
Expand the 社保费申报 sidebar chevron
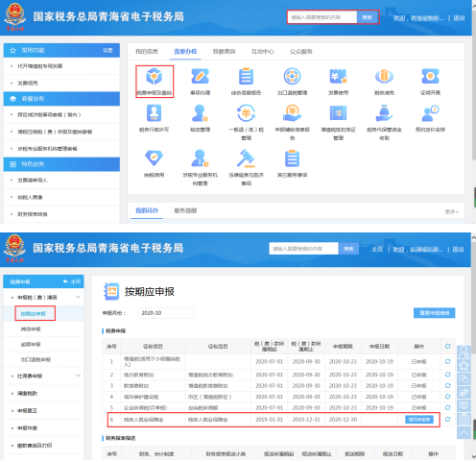79,376
